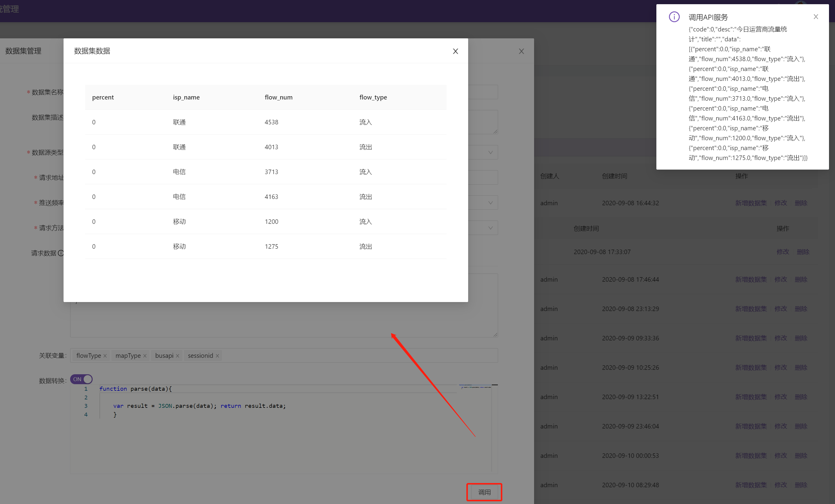Click 新增数据集 in the 10:25:26 row
Viewport: 835px width, 504px height.
(751, 367)
